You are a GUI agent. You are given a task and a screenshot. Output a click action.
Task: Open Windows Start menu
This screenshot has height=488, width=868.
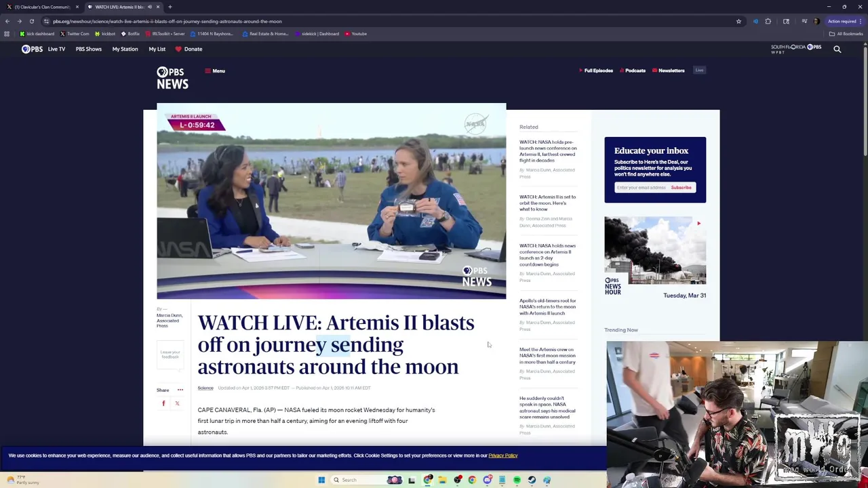click(321, 480)
